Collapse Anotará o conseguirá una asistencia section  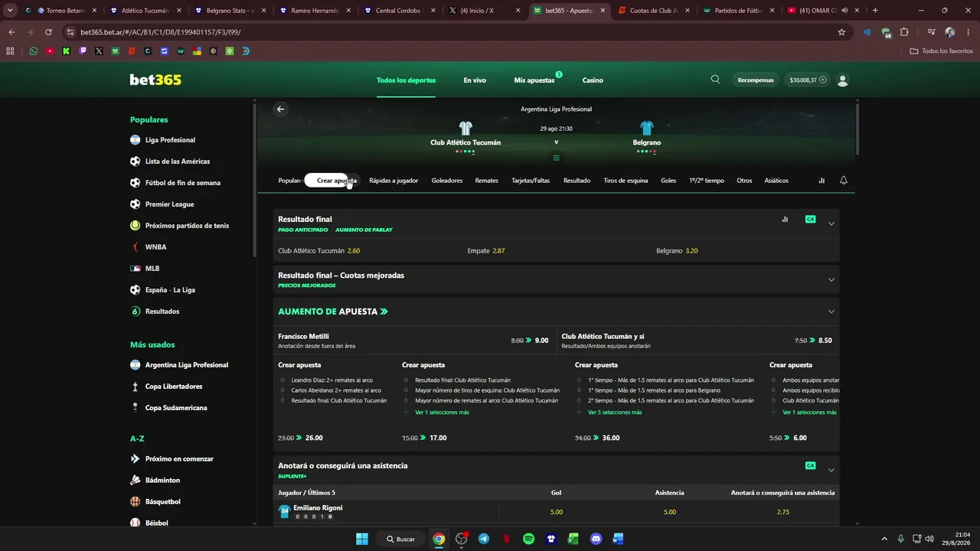point(831,470)
